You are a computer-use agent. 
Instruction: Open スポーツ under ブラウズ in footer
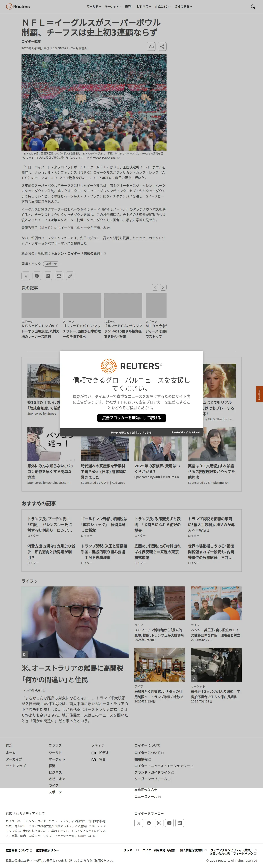[55, 792]
